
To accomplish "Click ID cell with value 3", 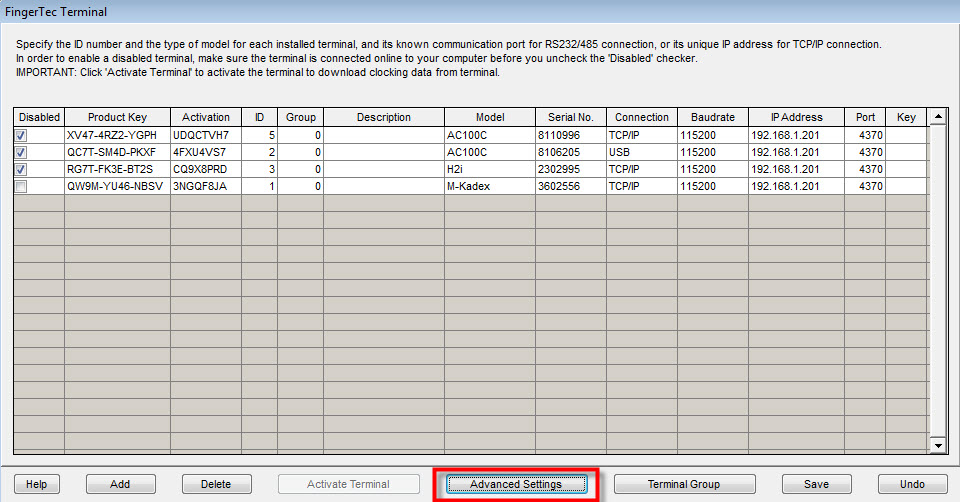I will click(259, 170).
